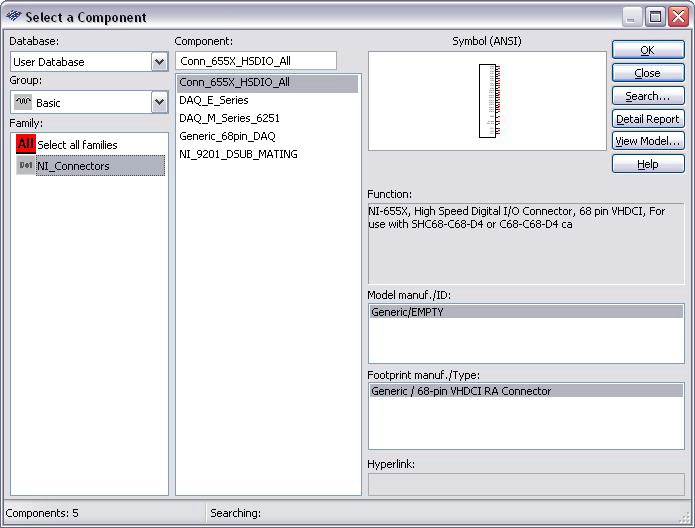Click the Component name input field
Image resolution: width=695 pixels, height=528 pixels.
coord(256,62)
